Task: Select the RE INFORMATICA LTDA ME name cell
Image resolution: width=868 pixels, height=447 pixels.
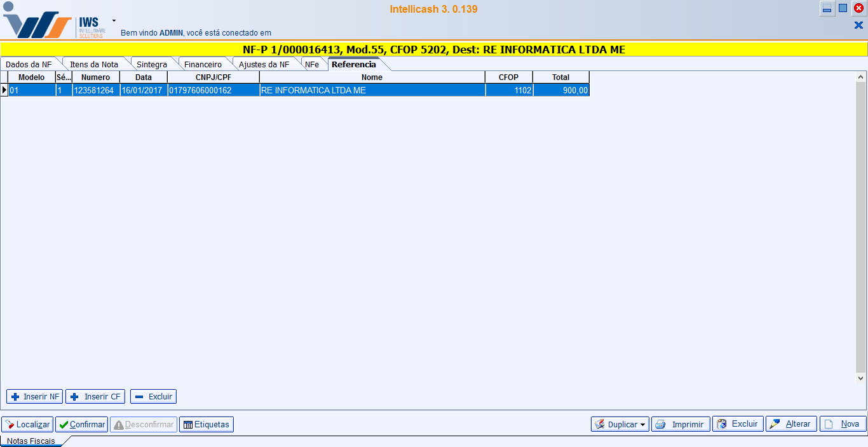Action: click(372, 90)
